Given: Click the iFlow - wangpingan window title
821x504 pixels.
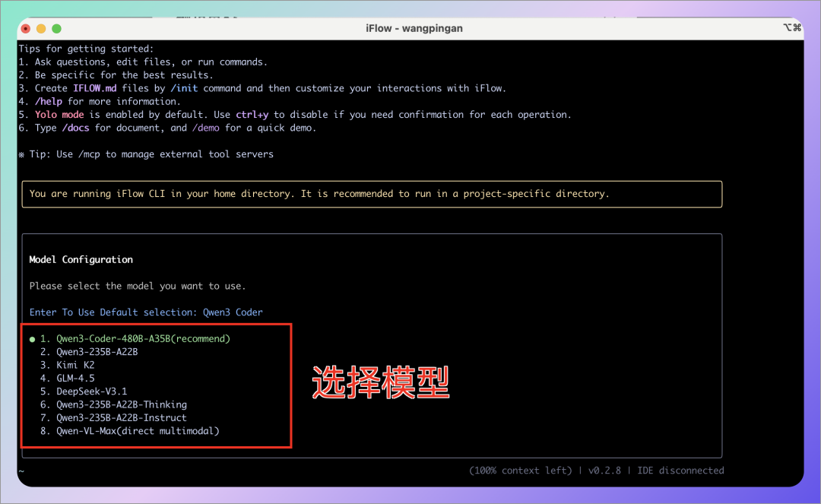Looking at the screenshot, I should click(x=414, y=28).
